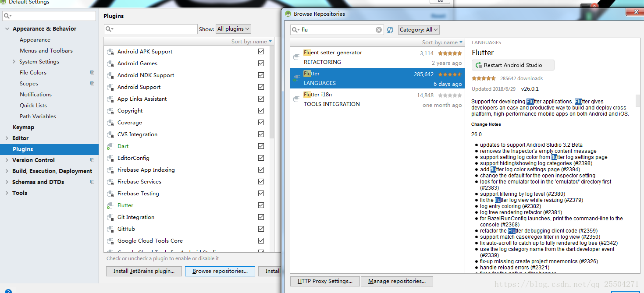The width and height of the screenshot is (644, 293).
Task: Click the Plugins list vertical scrollbar
Action: click(272, 92)
